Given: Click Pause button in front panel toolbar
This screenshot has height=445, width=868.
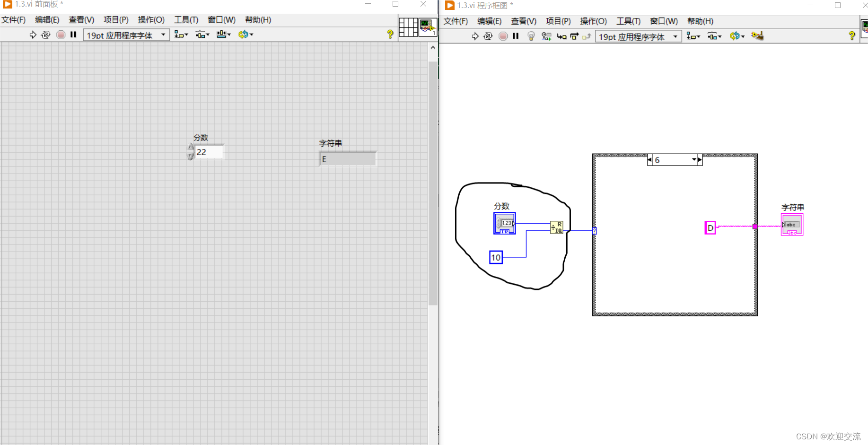Looking at the screenshot, I should [x=73, y=35].
